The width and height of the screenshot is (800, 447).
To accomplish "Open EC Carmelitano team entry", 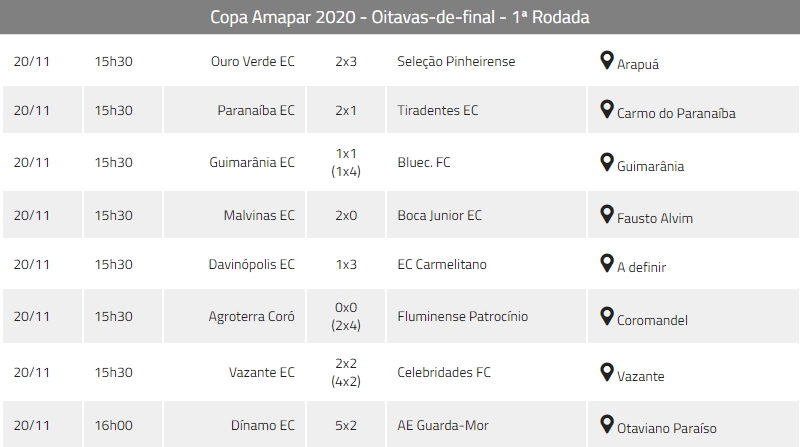I will 444,265.
